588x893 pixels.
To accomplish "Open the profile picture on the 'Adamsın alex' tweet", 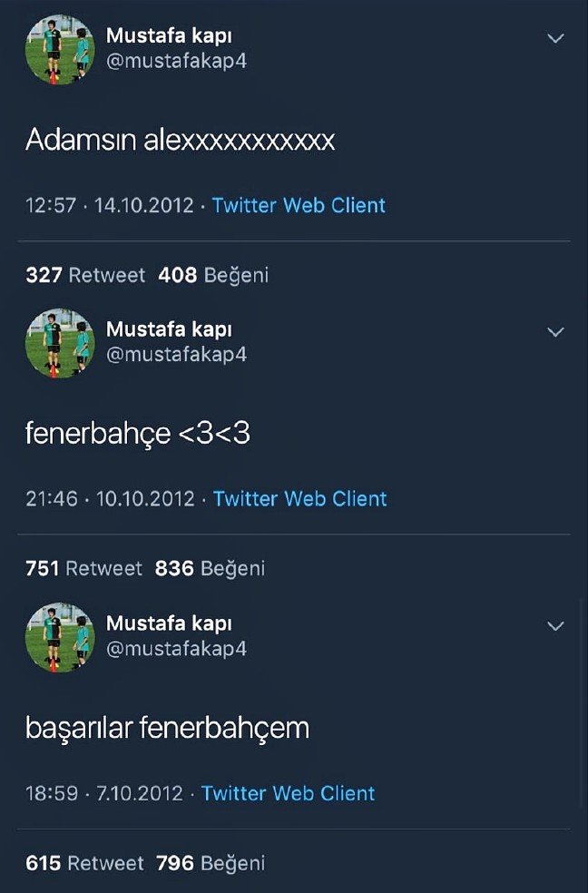I will tap(60, 49).
